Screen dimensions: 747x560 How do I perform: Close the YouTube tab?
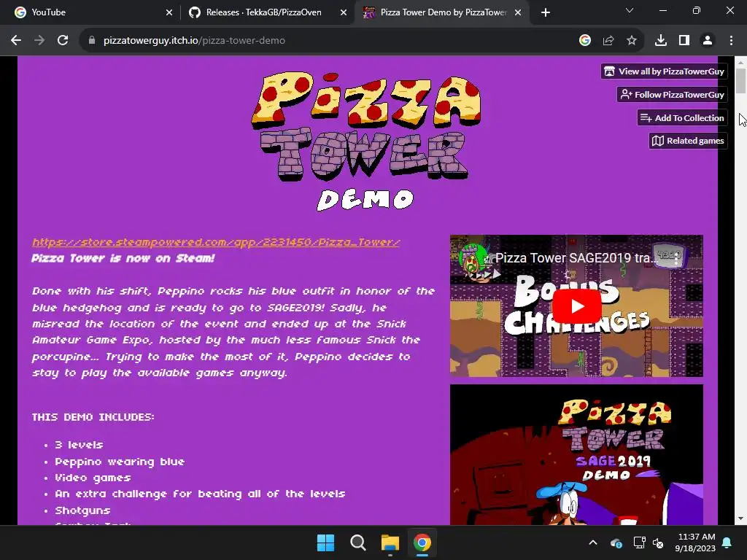[169, 12]
